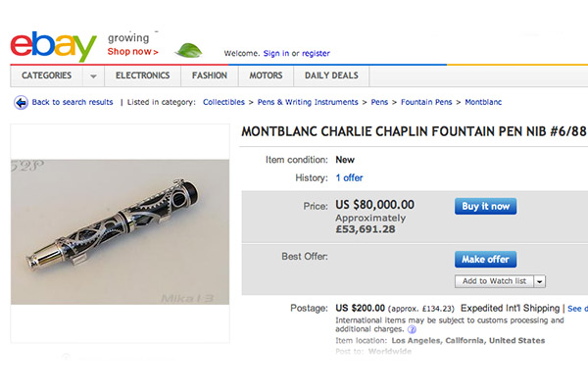
Task: Click the green leaf icon
Action: [x=188, y=50]
